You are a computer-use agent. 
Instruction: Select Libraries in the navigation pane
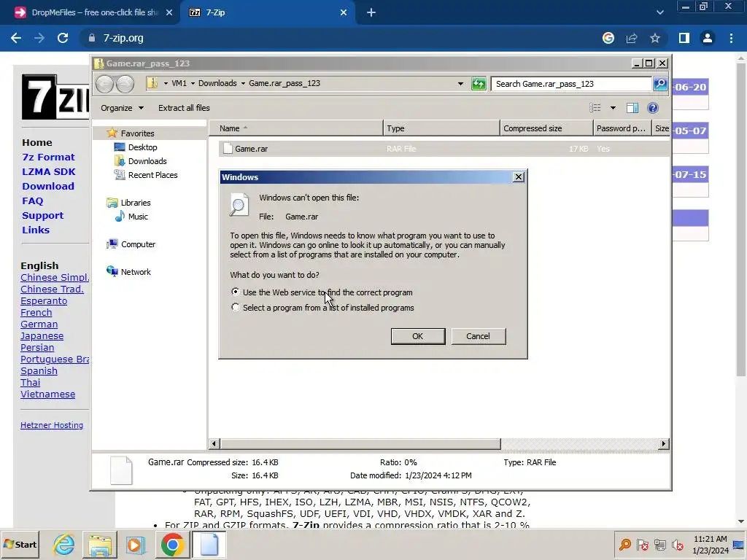135,203
